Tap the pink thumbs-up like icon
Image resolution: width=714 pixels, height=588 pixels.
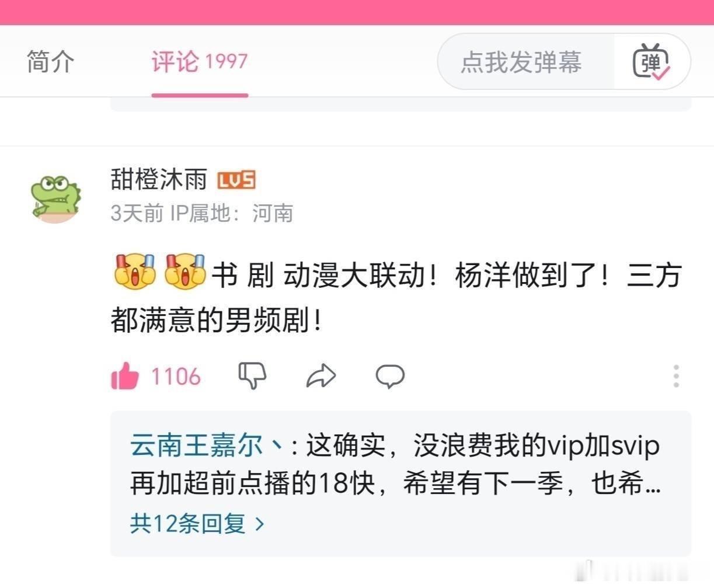click(125, 375)
